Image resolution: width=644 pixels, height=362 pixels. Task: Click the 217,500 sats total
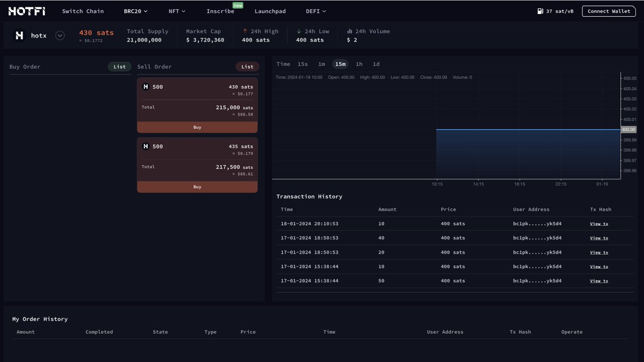pyautogui.click(x=234, y=167)
